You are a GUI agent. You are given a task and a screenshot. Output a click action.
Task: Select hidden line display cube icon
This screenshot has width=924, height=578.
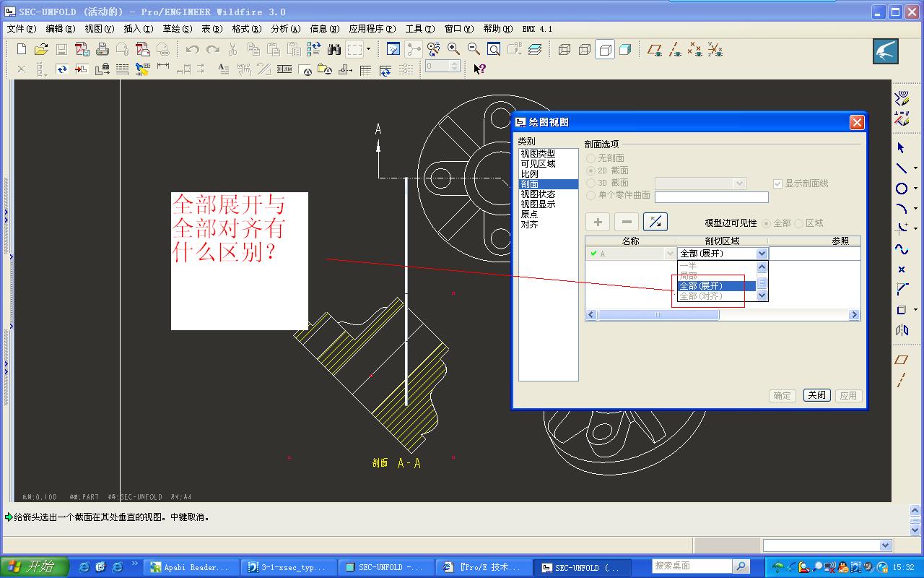(585, 49)
